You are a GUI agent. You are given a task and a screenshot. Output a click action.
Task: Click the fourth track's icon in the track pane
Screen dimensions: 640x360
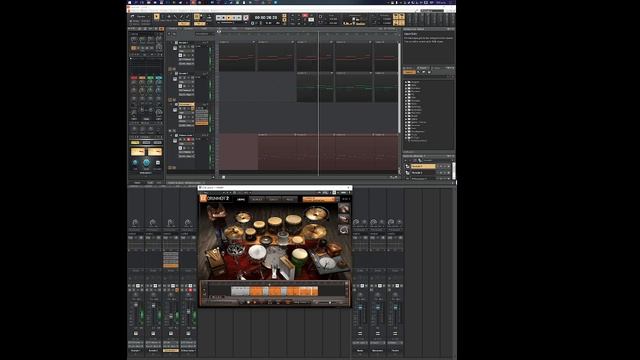[x=175, y=141]
